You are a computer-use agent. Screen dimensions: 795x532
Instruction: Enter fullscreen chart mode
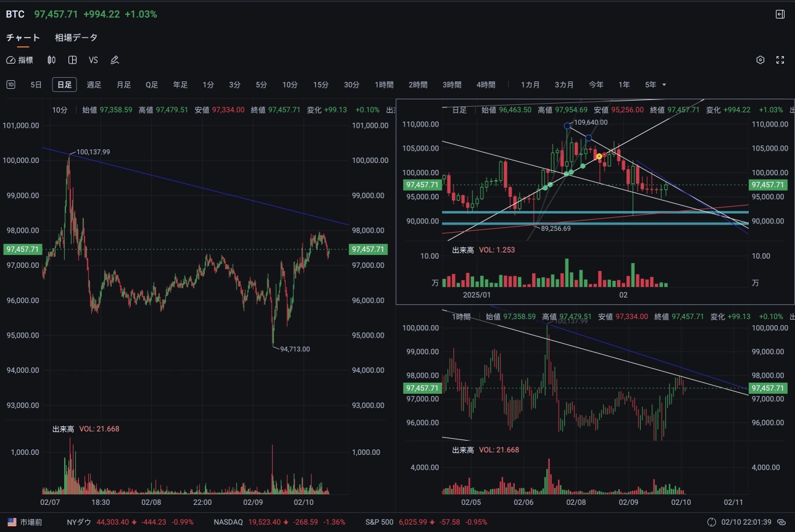click(x=780, y=60)
